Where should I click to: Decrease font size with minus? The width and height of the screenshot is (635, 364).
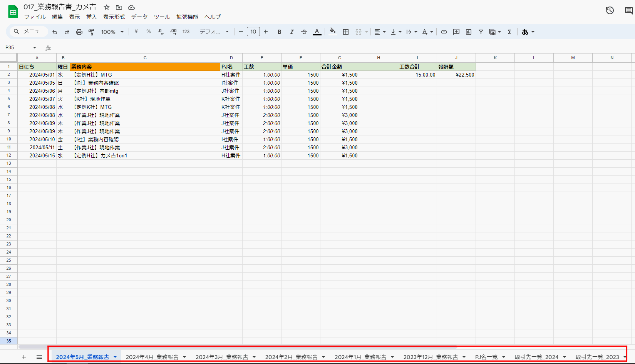pyautogui.click(x=241, y=32)
